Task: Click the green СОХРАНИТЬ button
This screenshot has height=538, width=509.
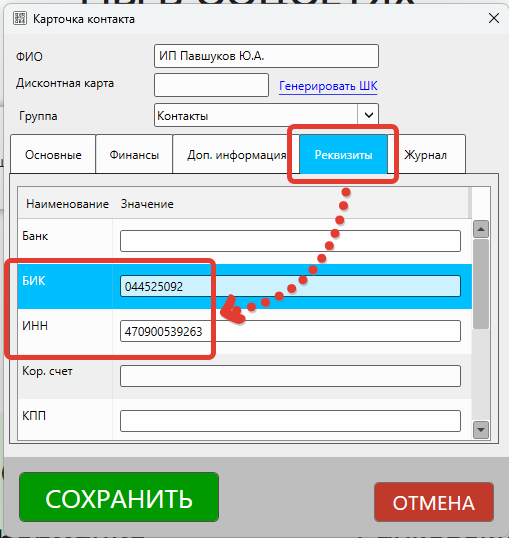Action: tap(119, 497)
